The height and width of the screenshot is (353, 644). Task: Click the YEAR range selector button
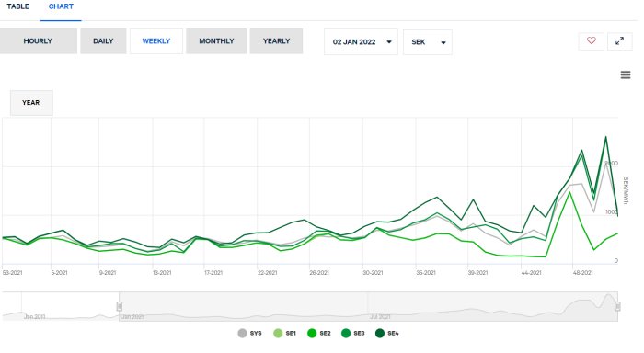tap(31, 103)
